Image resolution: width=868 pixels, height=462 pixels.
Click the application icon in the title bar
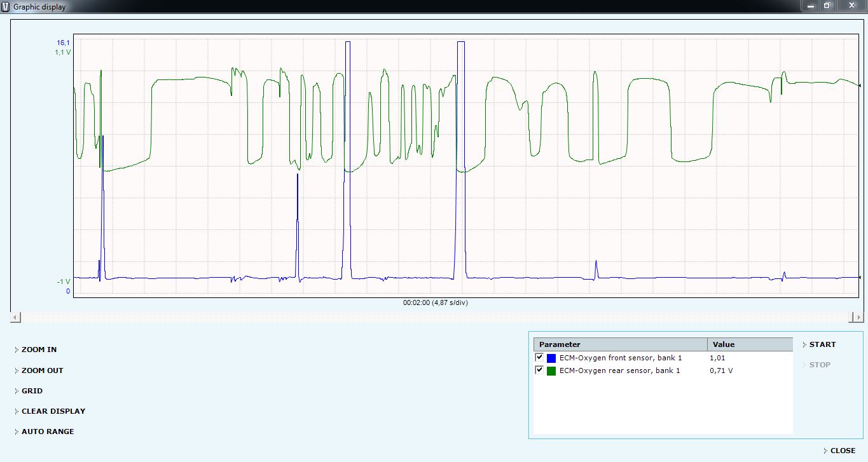[x=6, y=6]
